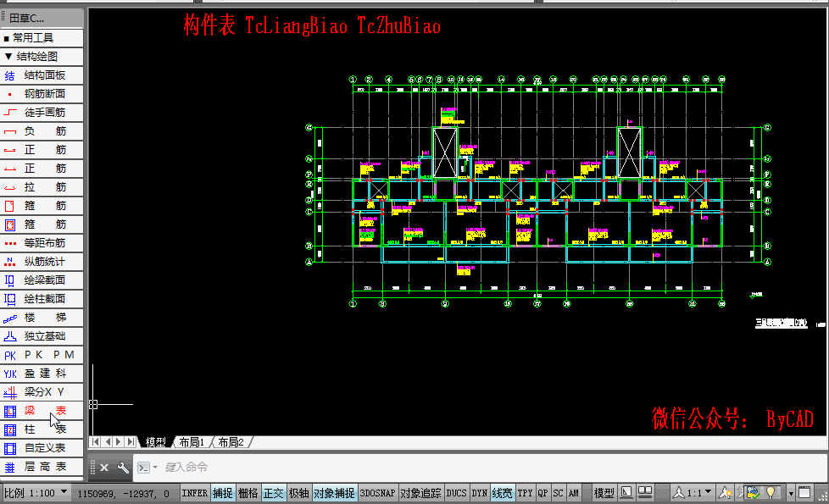Click the annotation visibility icon in status bar
829x504 pixels.
point(726,493)
